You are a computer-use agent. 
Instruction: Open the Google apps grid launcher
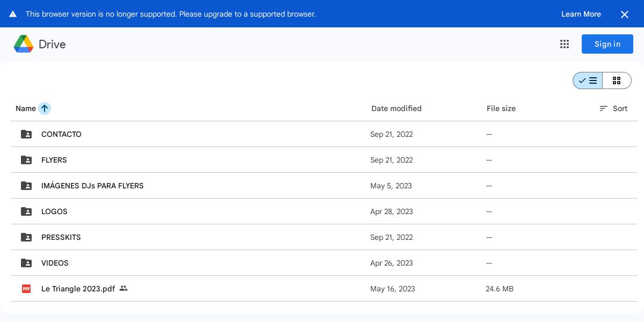(565, 44)
